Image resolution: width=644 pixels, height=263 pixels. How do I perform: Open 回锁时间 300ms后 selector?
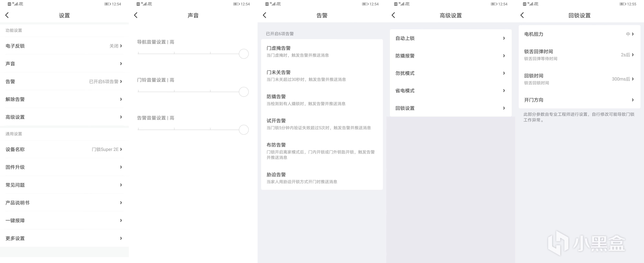[x=633, y=79]
